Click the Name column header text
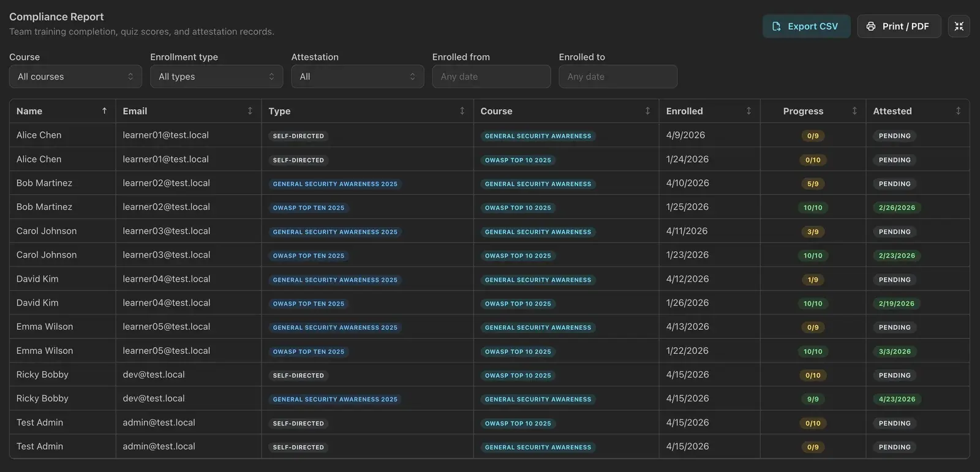Screen dimensions: 980x472 [29, 111]
